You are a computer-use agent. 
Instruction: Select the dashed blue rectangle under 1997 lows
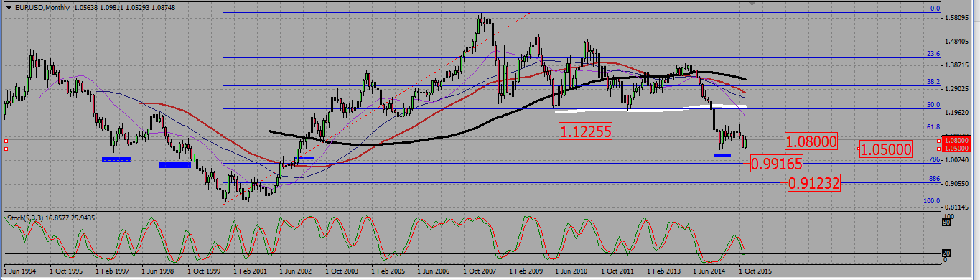click(x=116, y=159)
